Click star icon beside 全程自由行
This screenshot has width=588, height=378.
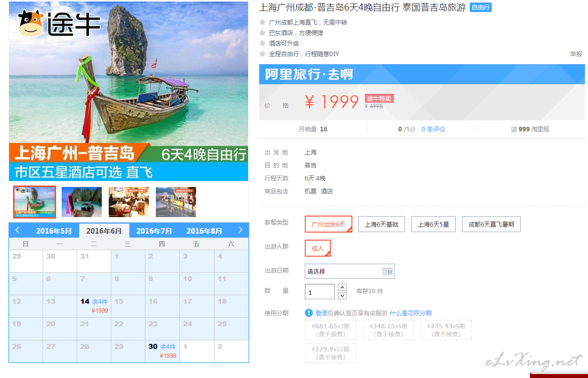pyautogui.click(x=263, y=54)
